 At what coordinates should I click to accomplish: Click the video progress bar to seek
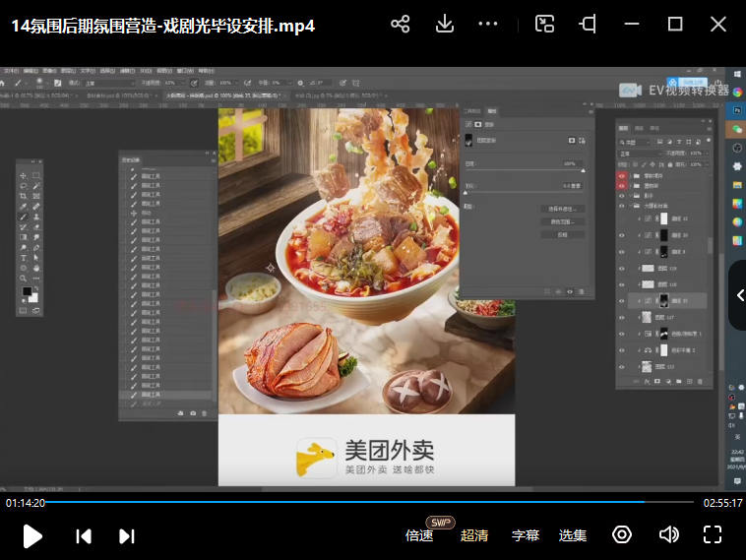pos(374,502)
